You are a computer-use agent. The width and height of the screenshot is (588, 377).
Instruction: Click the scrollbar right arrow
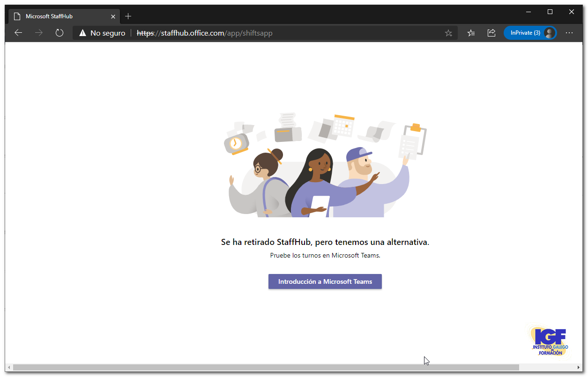tap(579, 367)
